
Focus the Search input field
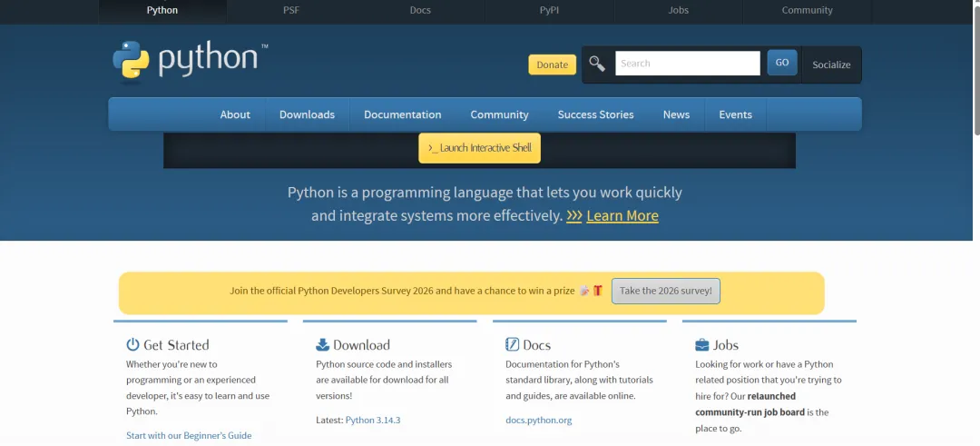tap(688, 64)
